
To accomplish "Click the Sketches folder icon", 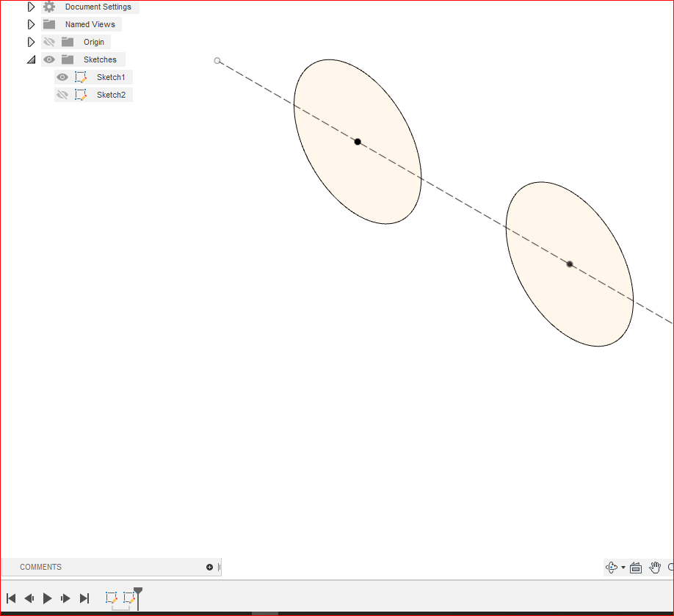I will tap(68, 59).
